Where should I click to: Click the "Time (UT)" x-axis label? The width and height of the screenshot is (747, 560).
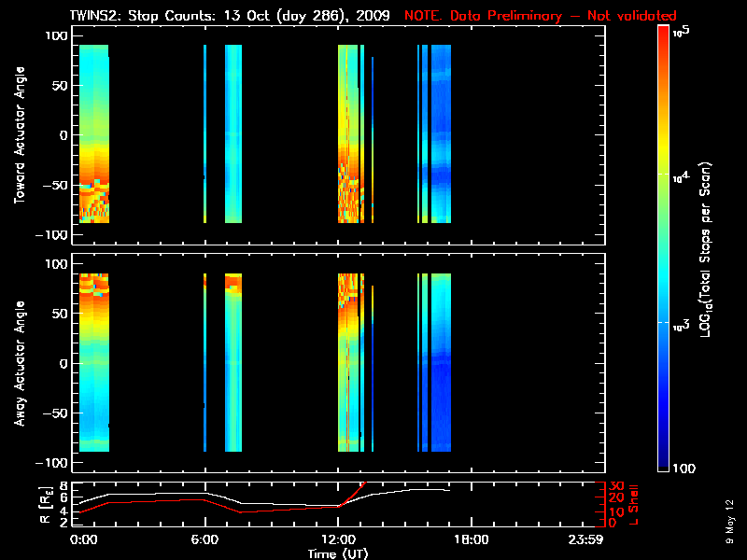(x=337, y=553)
